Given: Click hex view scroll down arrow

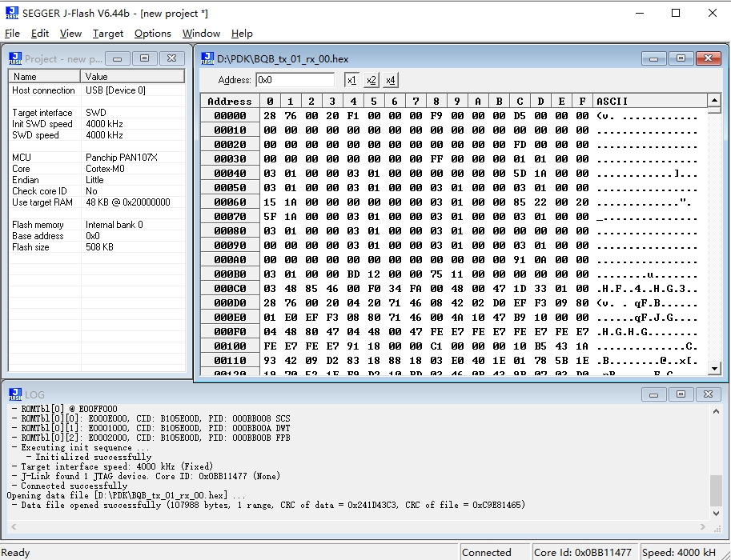Looking at the screenshot, I should tap(714, 368).
